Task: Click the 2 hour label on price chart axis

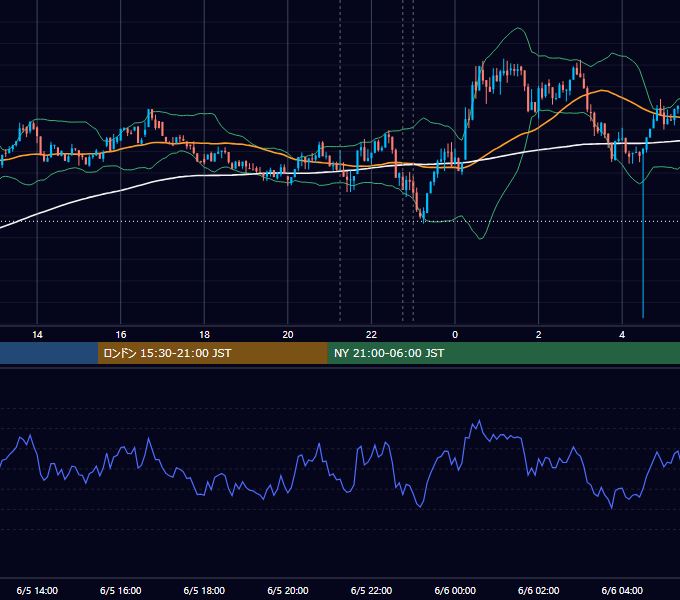Action: (x=539, y=335)
